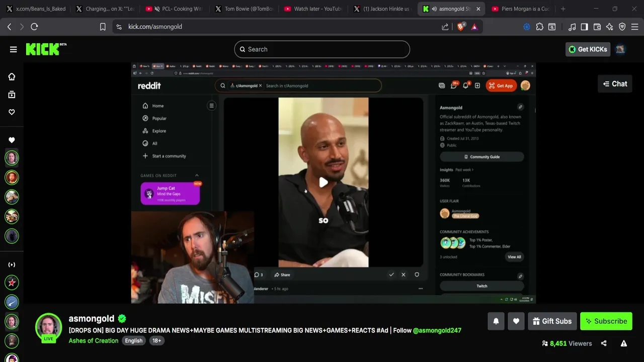The width and height of the screenshot is (644, 362).
Task: Open the Ashes of Creation category link
Action: (x=94, y=340)
